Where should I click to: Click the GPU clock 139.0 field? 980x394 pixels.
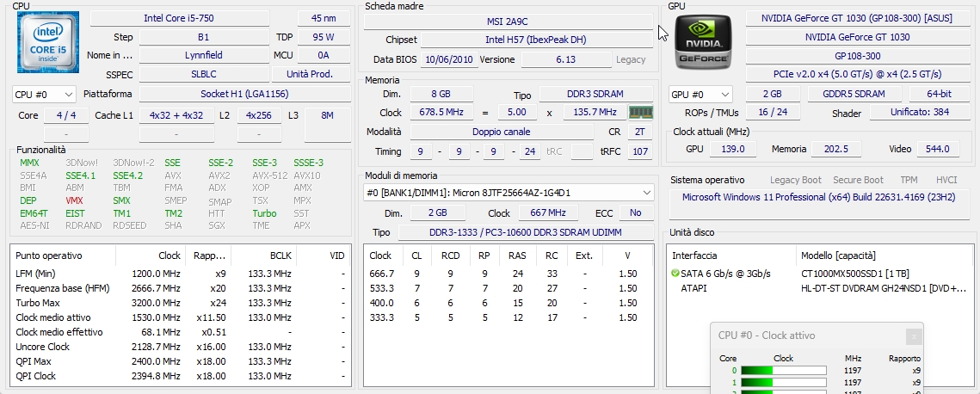click(732, 149)
